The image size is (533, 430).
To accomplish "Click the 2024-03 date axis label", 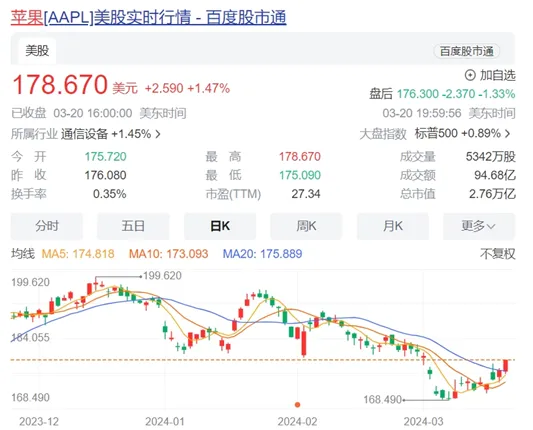I will tap(424, 422).
